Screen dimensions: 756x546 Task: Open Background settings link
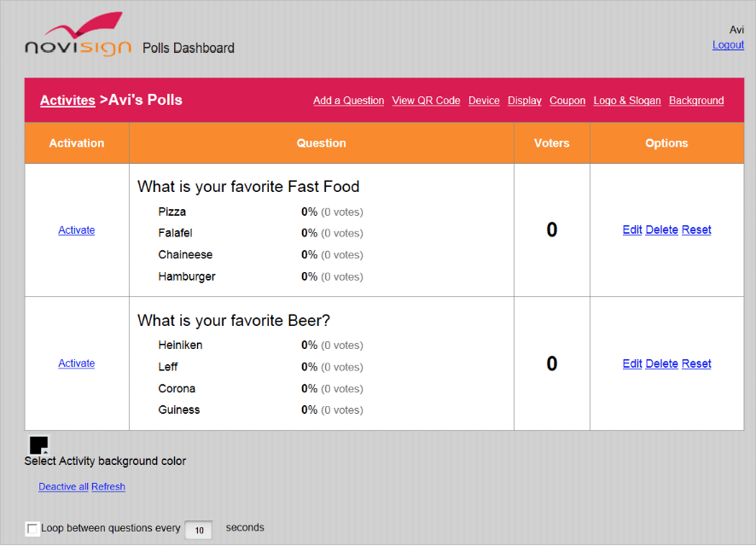696,101
